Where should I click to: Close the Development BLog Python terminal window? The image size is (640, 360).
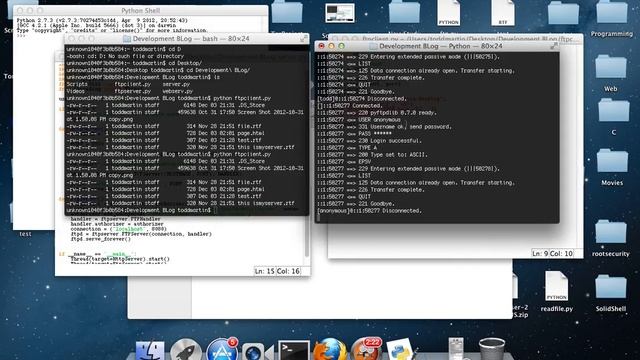(322, 46)
